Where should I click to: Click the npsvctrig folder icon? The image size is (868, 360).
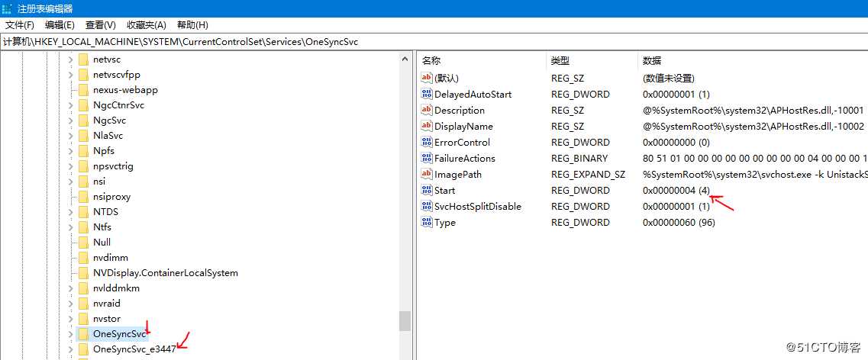pos(83,166)
